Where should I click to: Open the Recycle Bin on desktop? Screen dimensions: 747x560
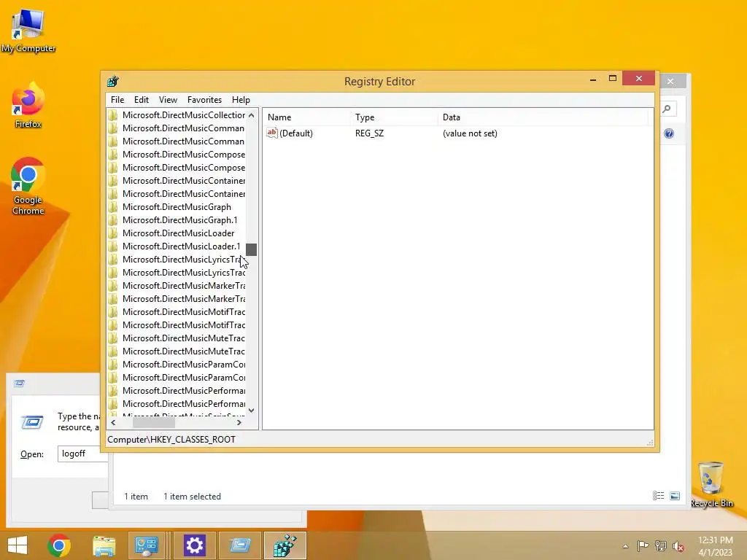click(x=711, y=484)
